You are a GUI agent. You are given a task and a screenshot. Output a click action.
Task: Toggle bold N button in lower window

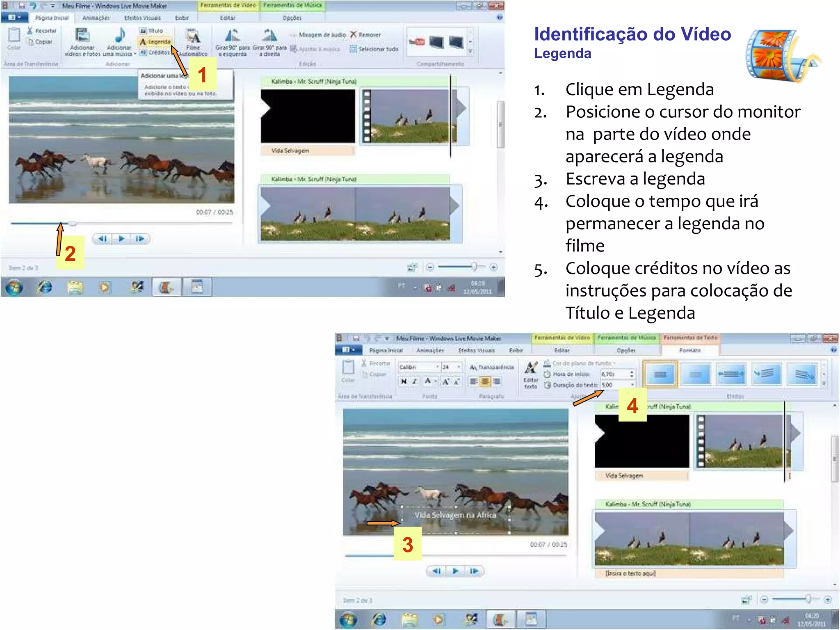(404, 381)
